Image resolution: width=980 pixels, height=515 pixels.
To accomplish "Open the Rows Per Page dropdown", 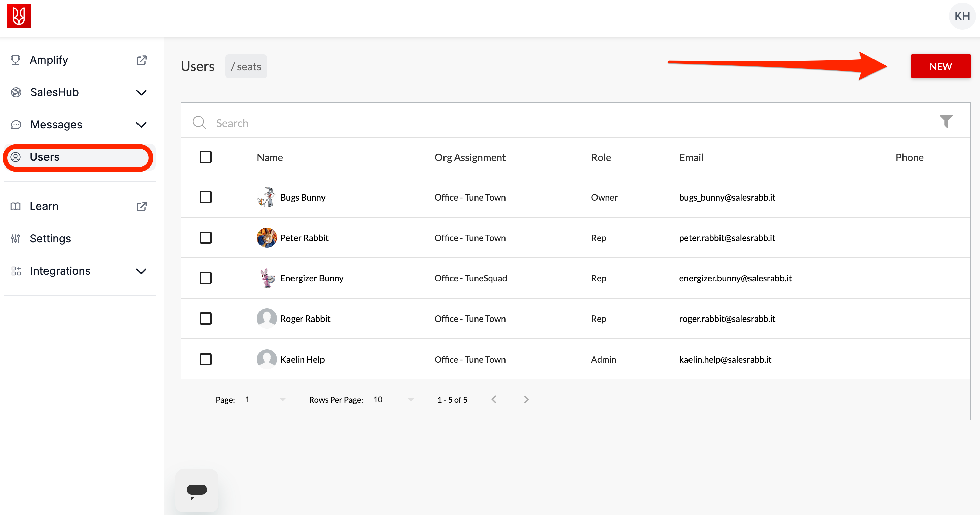I will [x=399, y=400].
